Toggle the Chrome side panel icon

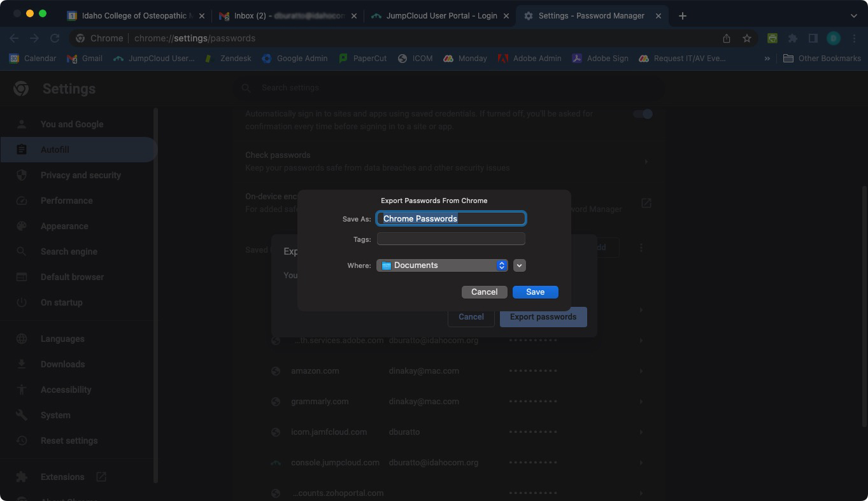[x=813, y=38]
